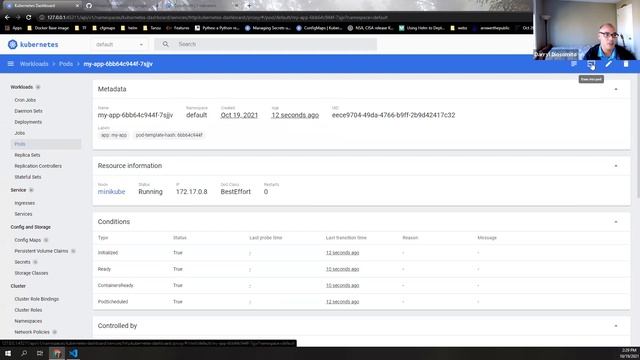The width and height of the screenshot is (640, 360).
Task: Click the browser forward arrow
Action: pyautogui.click(x=18, y=18)
